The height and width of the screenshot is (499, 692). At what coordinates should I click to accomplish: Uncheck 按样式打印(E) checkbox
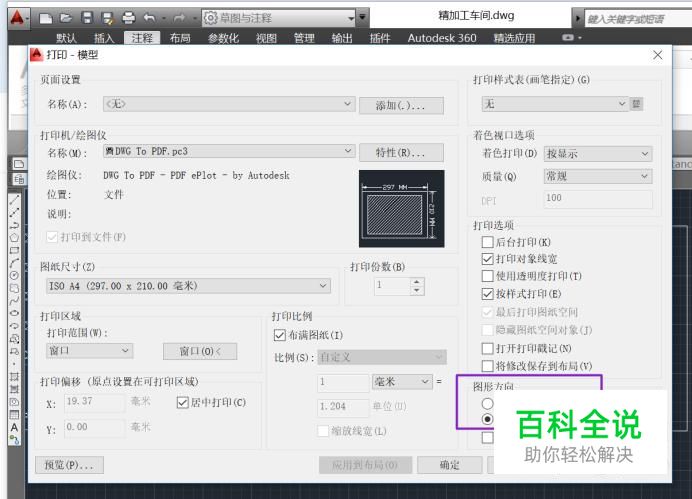(x=487, y=293)
